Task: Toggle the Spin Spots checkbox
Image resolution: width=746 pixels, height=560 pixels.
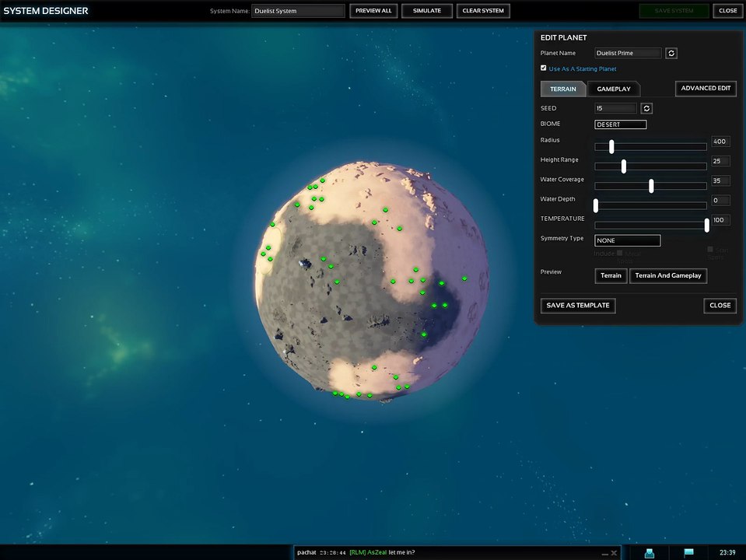Action: click(710, 249)
